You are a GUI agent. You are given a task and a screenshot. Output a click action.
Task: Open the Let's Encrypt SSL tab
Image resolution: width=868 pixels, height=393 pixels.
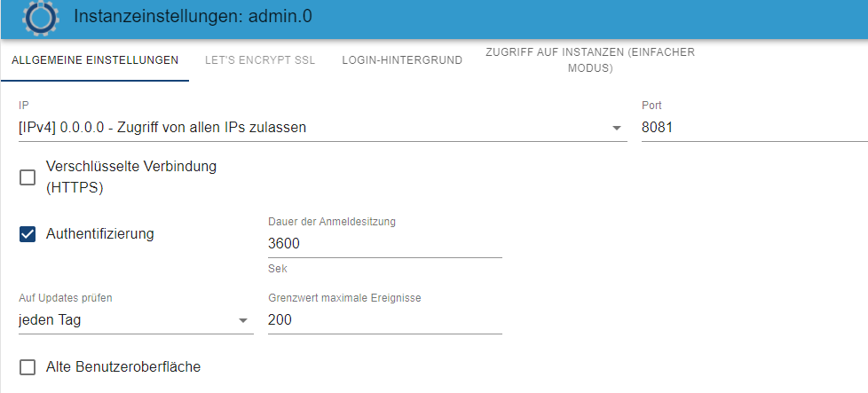(x=260, y=60)
